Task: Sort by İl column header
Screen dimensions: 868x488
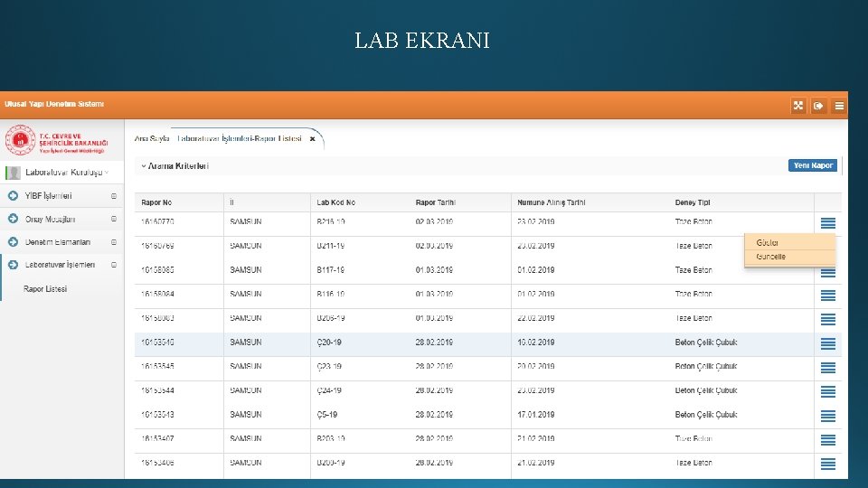Action: click(231, 202)
